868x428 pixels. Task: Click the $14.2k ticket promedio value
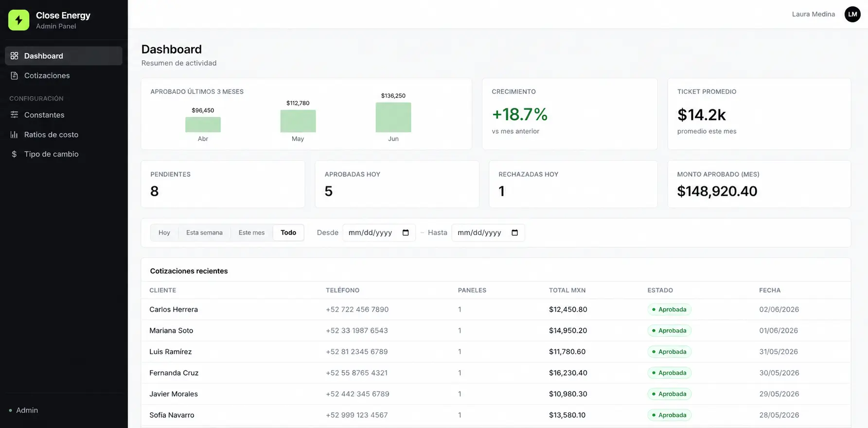coord(701,115)
